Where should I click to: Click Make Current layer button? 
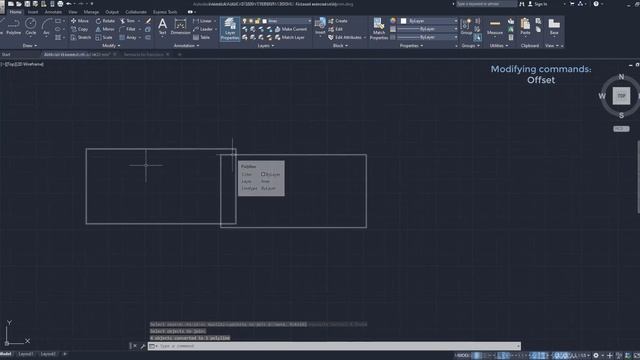pyautogui.click(x=291, y=29)
